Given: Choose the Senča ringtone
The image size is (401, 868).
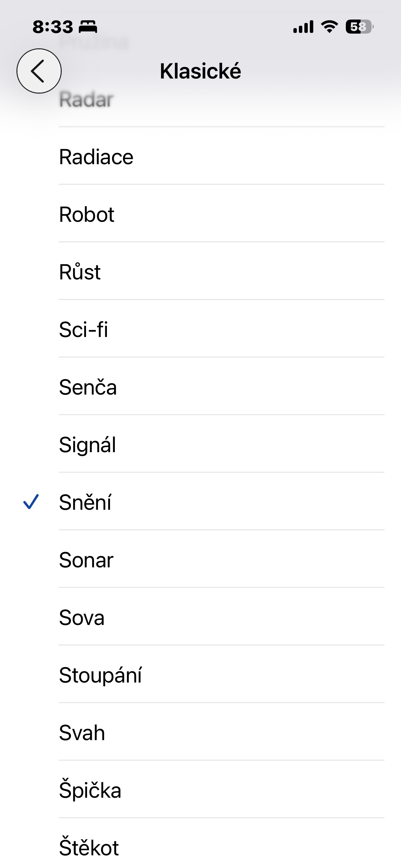Looking at the screenshot, I should click(x=88, y=387).
